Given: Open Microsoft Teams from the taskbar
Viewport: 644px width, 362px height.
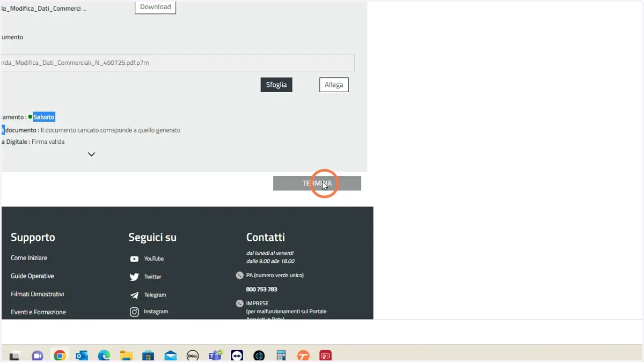Looking at the screenshot, I should click(215, 356).
